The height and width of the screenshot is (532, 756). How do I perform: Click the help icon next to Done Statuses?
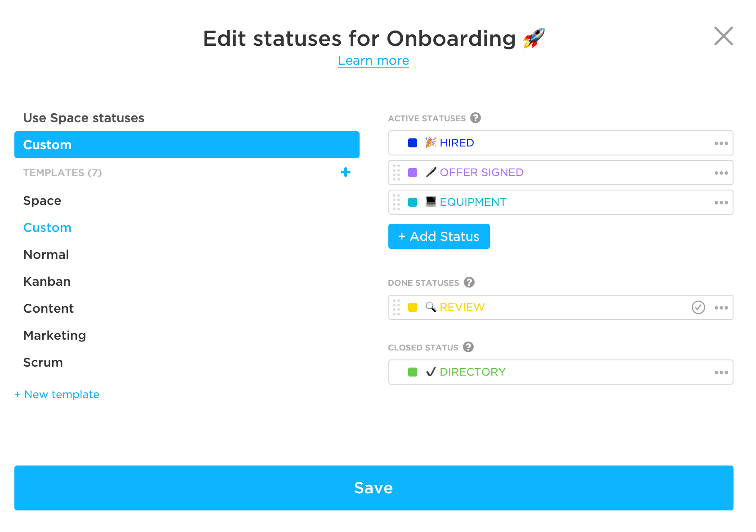[469, 282]
